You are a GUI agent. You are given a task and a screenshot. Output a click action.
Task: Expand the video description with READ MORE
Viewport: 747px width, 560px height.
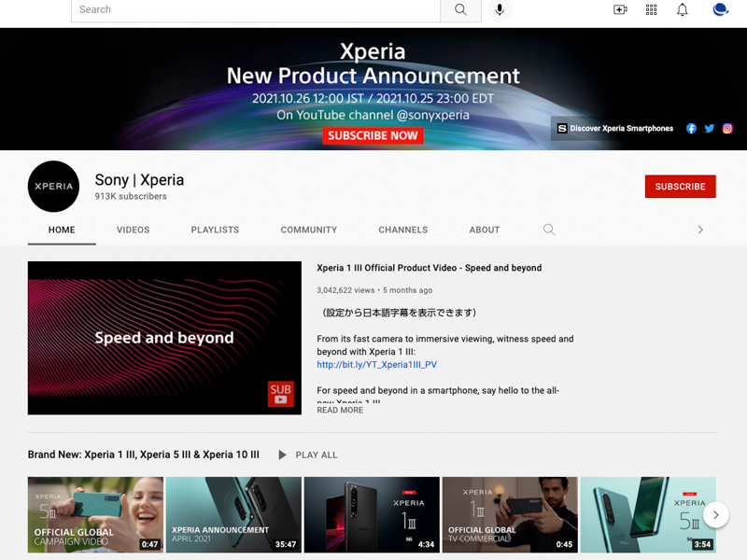[x=340, y=410]
